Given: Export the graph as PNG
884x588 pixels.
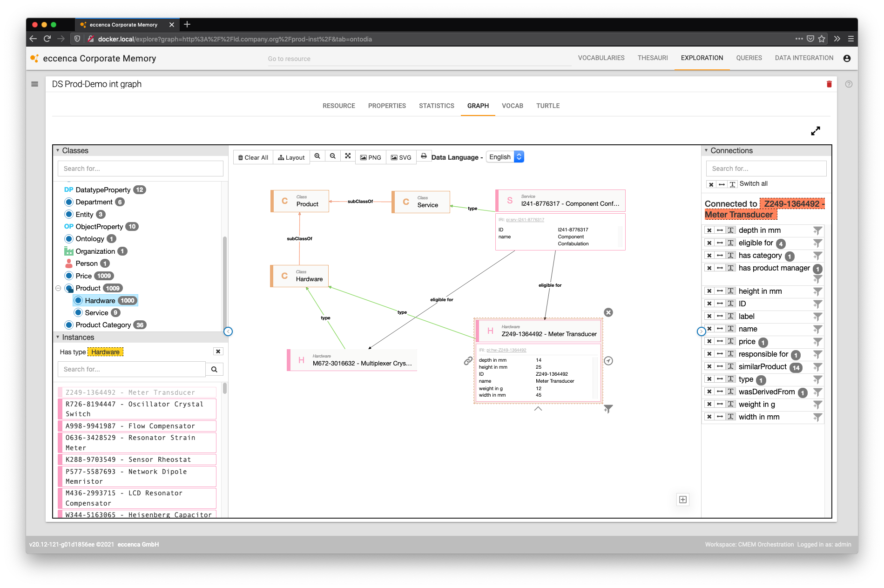Looking at the screenshot, I should pyautogui.click(x=371, y=157).
